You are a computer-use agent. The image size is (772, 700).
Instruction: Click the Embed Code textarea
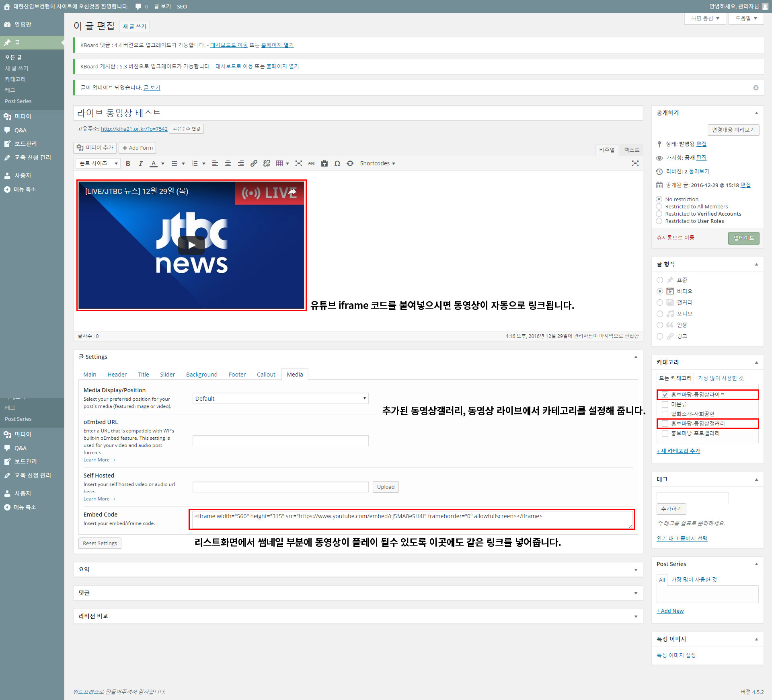click(x=412, y=519)
